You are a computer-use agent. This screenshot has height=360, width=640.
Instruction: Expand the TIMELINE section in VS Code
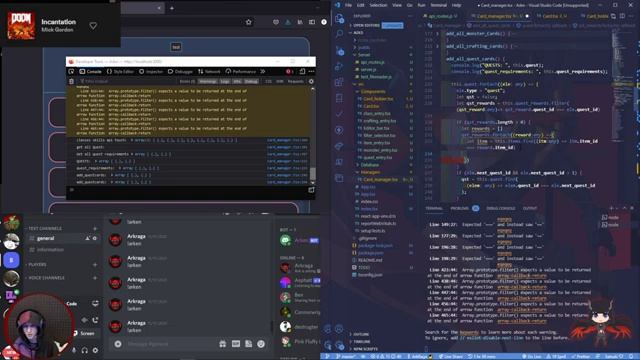click(x=362, y=342)
